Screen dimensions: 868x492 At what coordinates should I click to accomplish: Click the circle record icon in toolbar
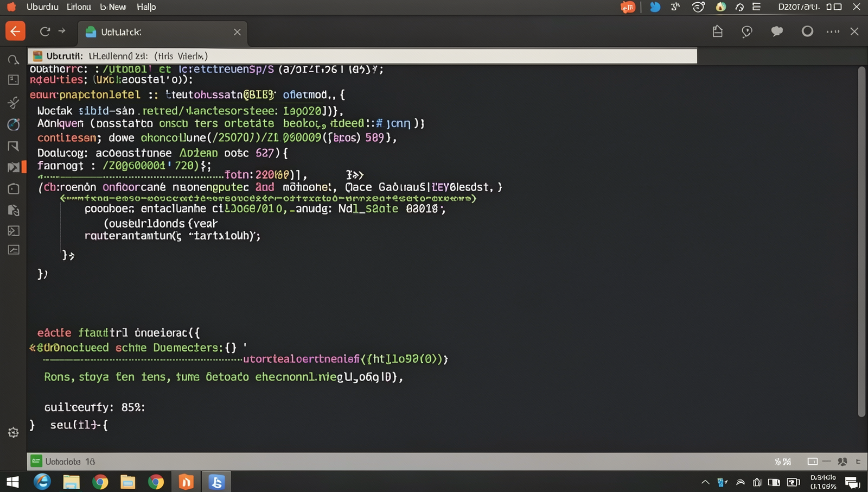click(x=807, y=31)
